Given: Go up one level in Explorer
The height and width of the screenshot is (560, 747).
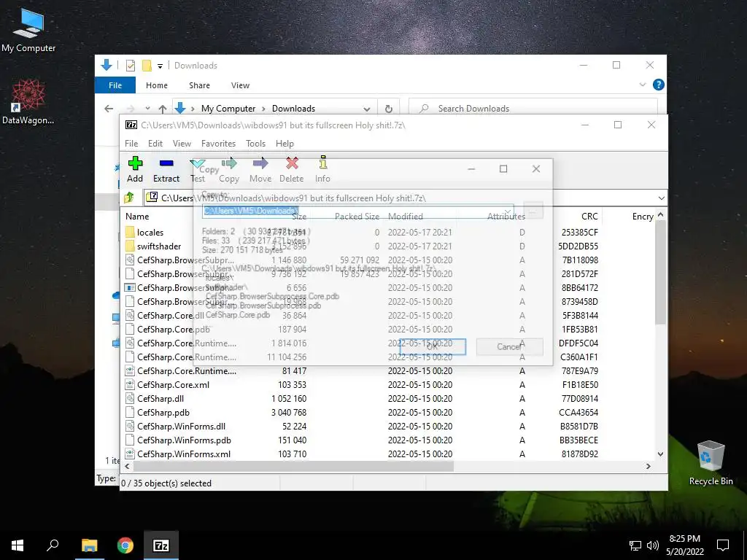Looking at the screenshot, I should pos(163,109).
